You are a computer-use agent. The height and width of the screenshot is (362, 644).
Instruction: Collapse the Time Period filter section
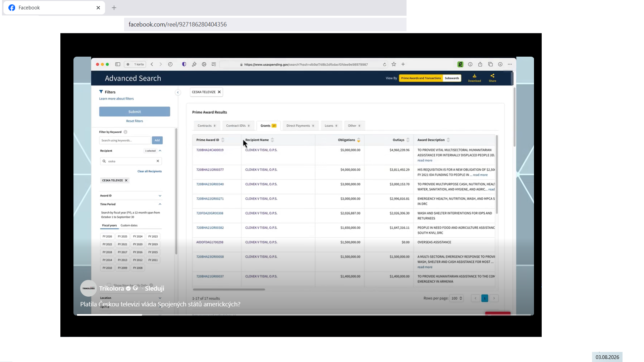tap(160, 204)
